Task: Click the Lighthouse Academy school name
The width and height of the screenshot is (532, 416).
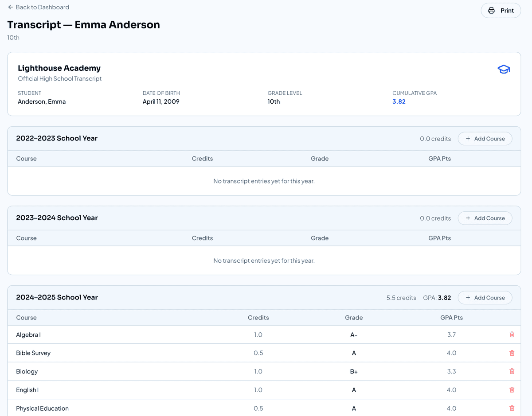Action: (59, 68)
